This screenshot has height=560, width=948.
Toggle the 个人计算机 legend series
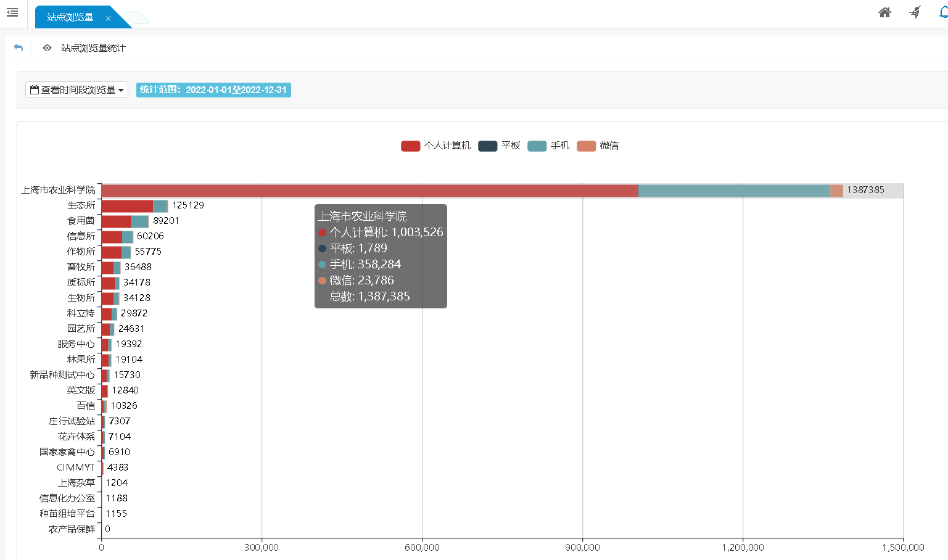point(435,146)
